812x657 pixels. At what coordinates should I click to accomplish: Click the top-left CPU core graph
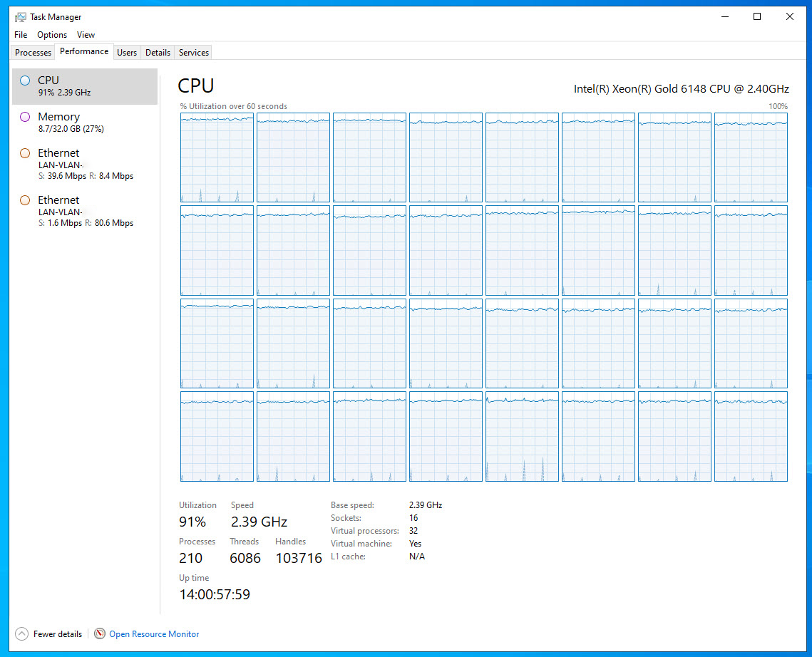(x=217, y=157)
